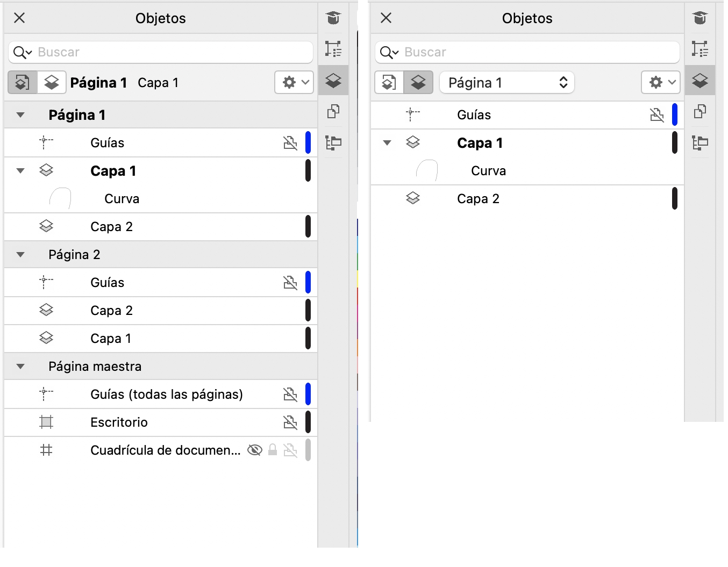Collapse Capa 1 in the right panel

[387, 143]
